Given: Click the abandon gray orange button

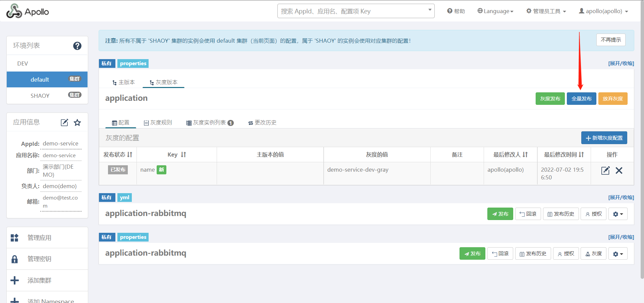Looking at the screenshot, I should 612,99.
